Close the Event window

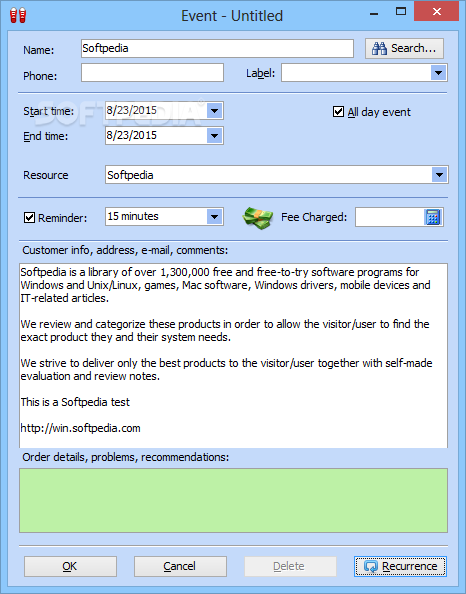[436, 11]
